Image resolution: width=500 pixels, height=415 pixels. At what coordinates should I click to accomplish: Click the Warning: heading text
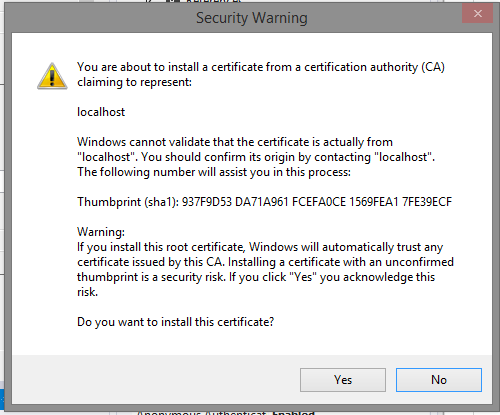pos(101,232)
